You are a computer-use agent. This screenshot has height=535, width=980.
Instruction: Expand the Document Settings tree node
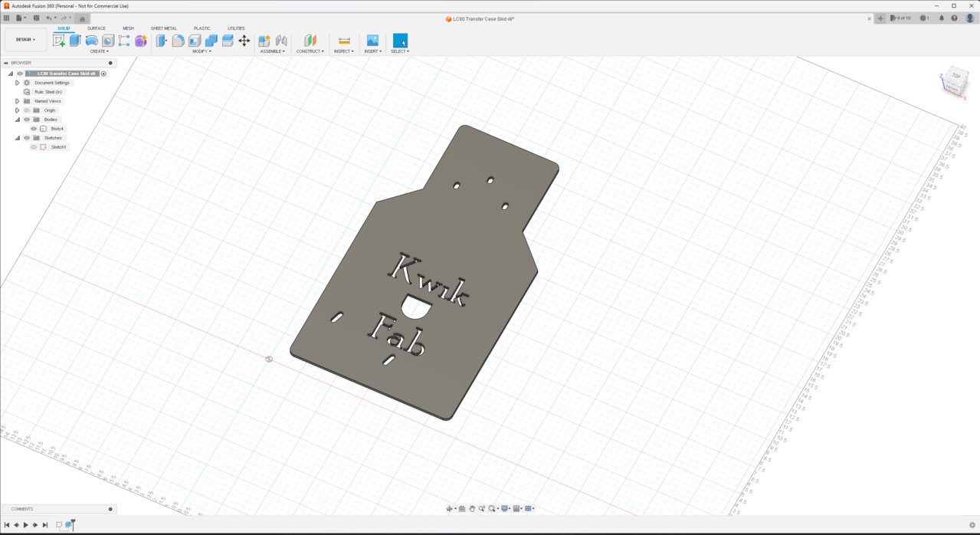tap(17, 83)
